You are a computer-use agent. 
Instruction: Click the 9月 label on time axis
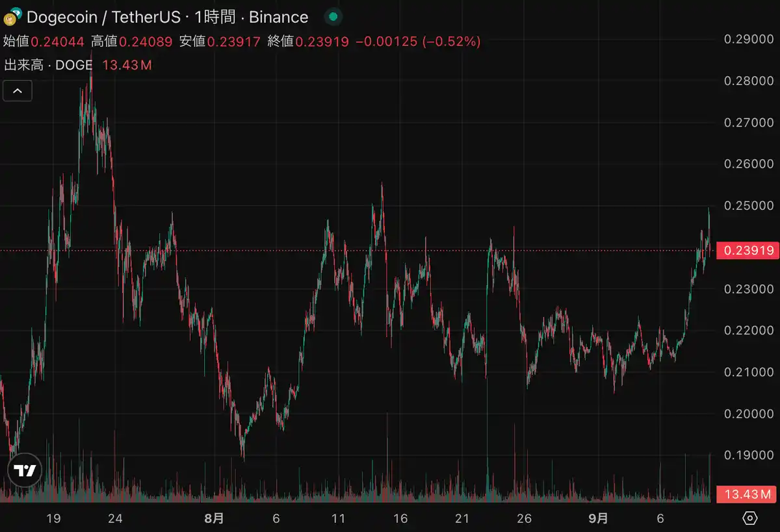[599, 518]
